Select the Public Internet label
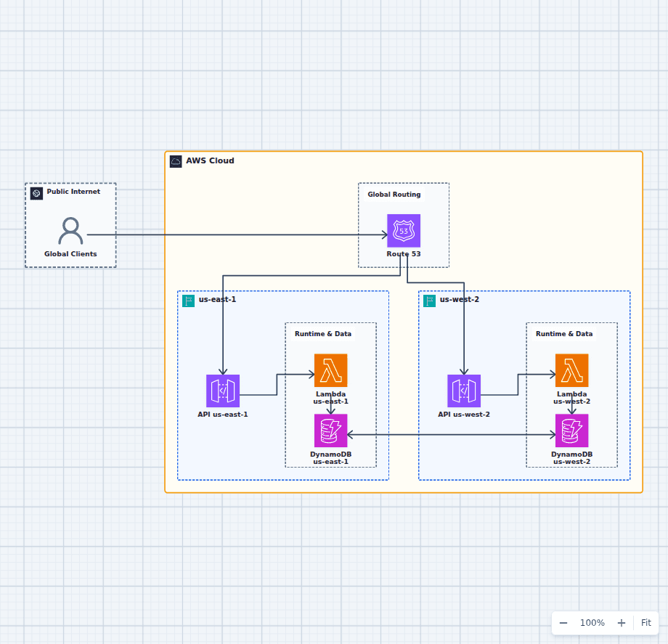The height and width of the screenshot is (644, 668). 73,192
